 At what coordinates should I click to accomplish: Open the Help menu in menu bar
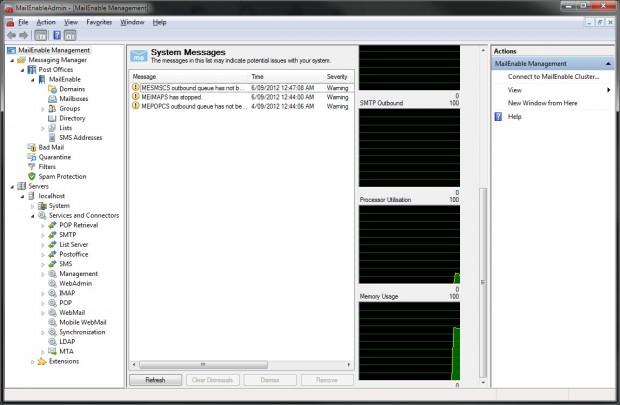[x=159, y=23]
